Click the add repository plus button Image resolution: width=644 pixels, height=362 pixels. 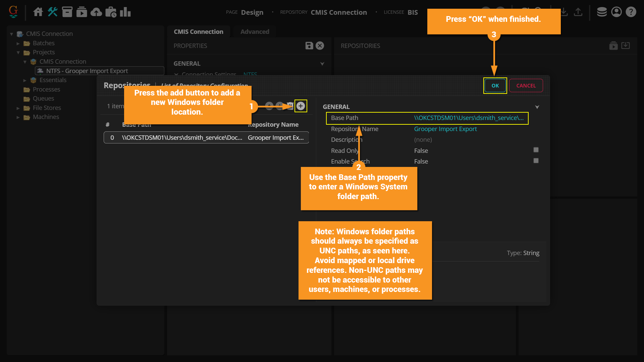[301, 106]
